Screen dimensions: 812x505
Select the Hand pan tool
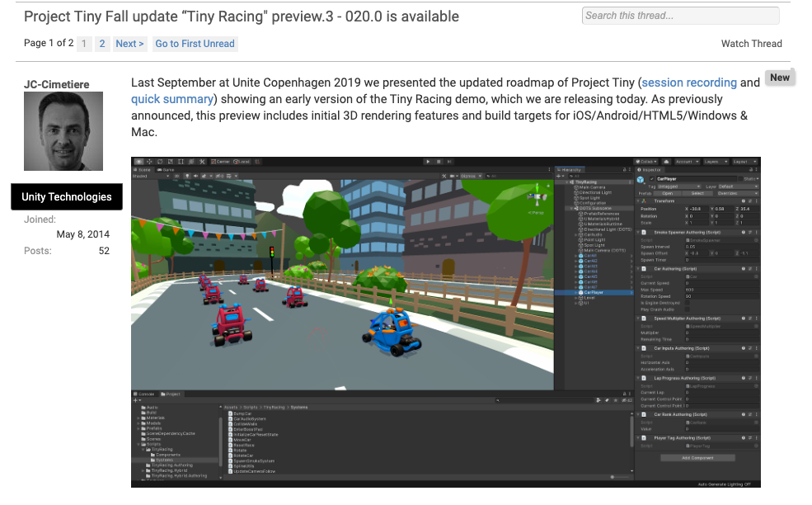tap(138, 160)
